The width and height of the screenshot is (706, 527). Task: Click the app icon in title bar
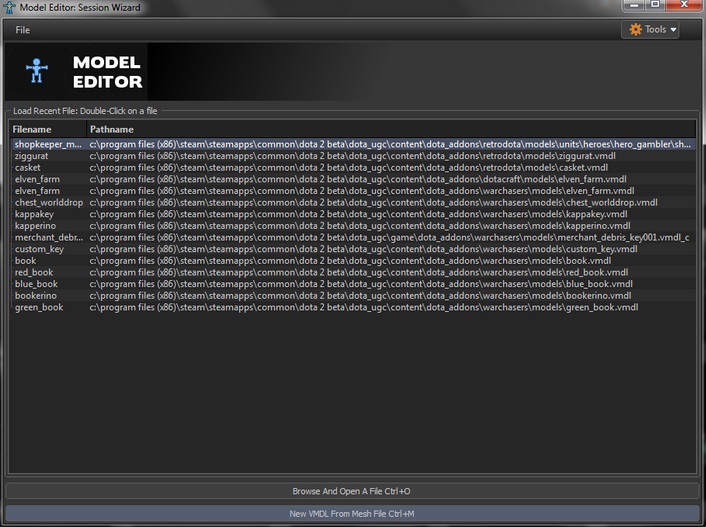[9, 7]
